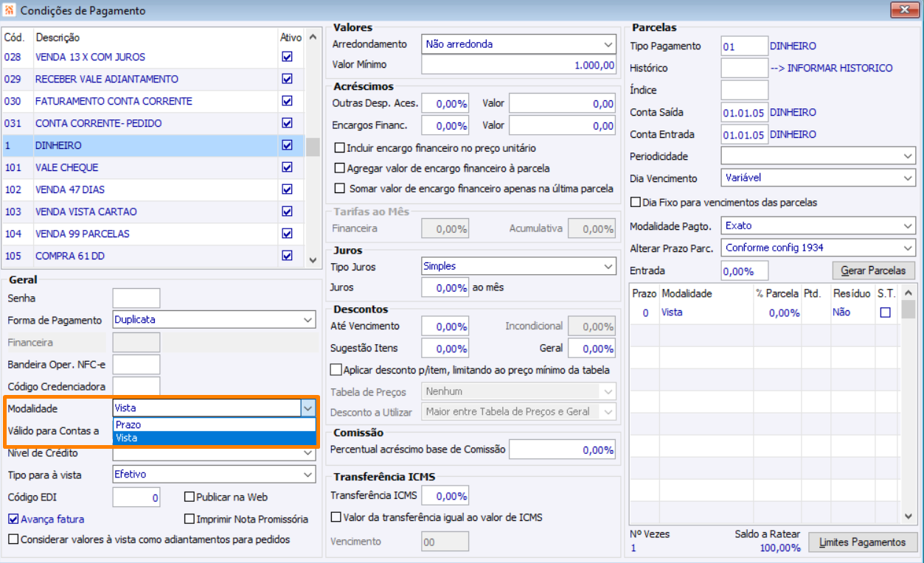Toggle S.T. checkbox in the Vista parcel row
This screenshot has height=563, width=924.
click(x=886, y=312)
